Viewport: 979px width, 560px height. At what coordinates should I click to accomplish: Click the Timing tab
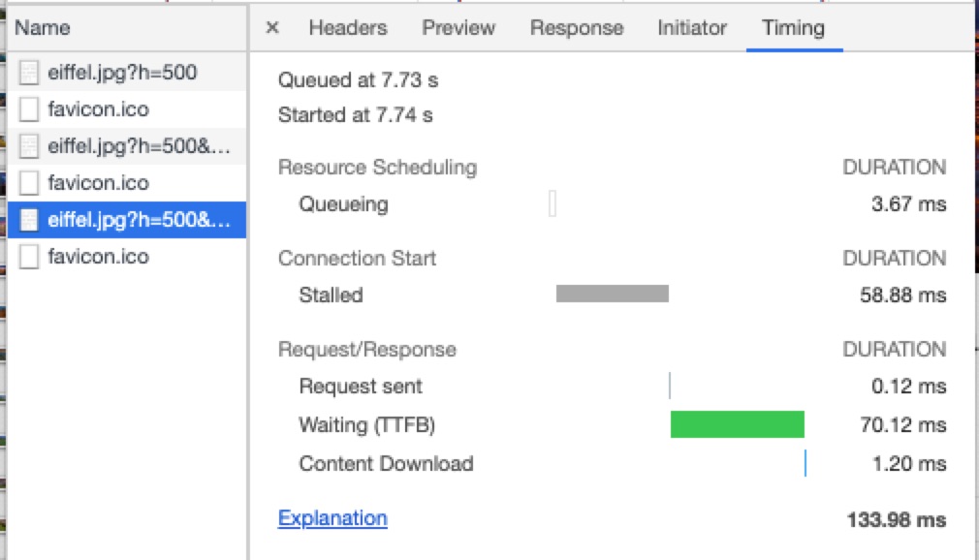point(793,28)
